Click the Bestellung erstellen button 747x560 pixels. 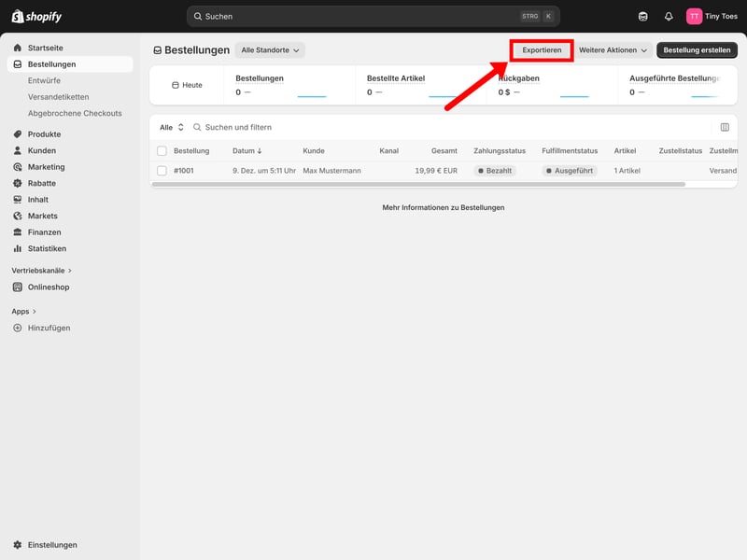click(697, 50)
